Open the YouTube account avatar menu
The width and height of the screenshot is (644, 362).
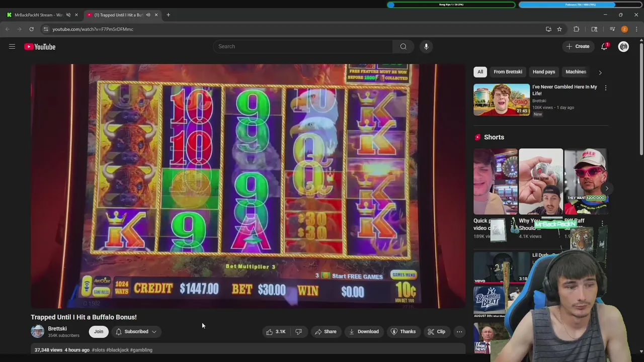[623, 46]
